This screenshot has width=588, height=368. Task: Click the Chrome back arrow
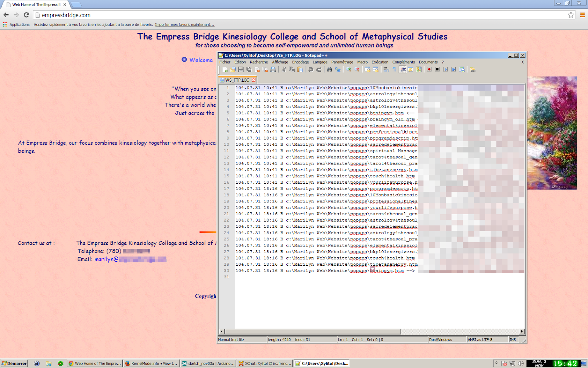point(6,15)
